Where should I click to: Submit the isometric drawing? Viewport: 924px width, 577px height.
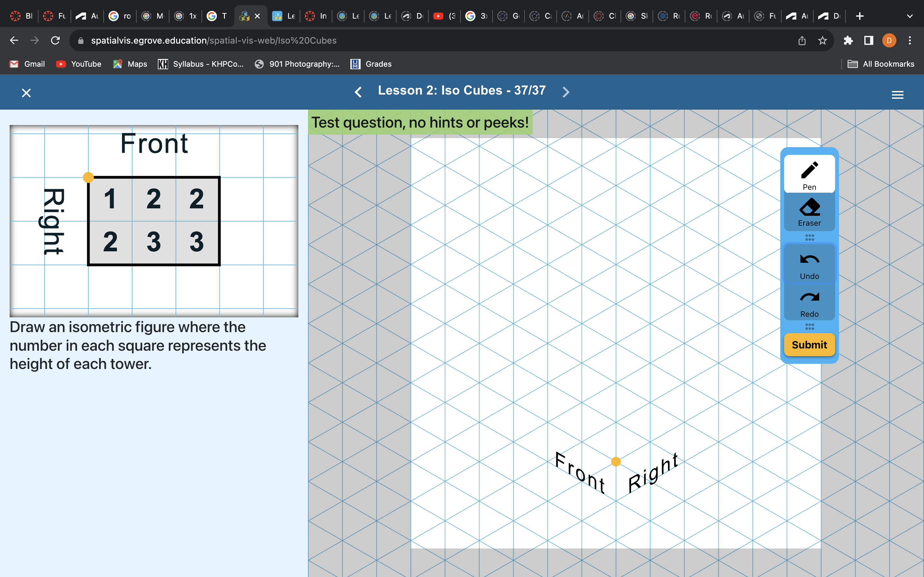click(809, 345)
